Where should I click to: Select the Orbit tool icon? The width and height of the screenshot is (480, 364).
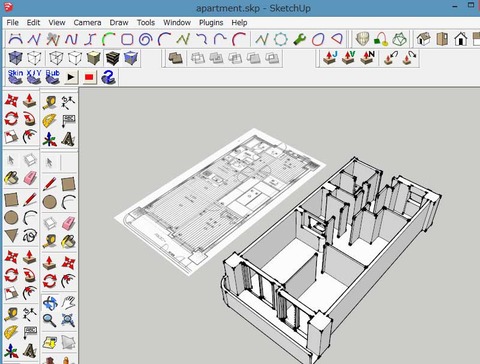point(49,303)
